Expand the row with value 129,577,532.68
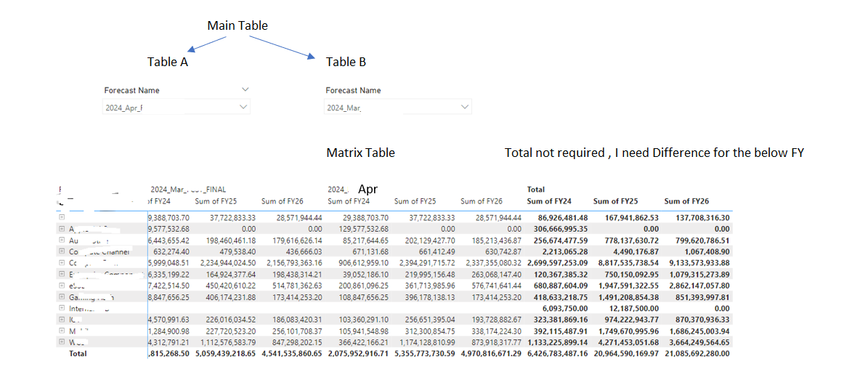This screenshot has width=868, height=380. pos(61,228)
